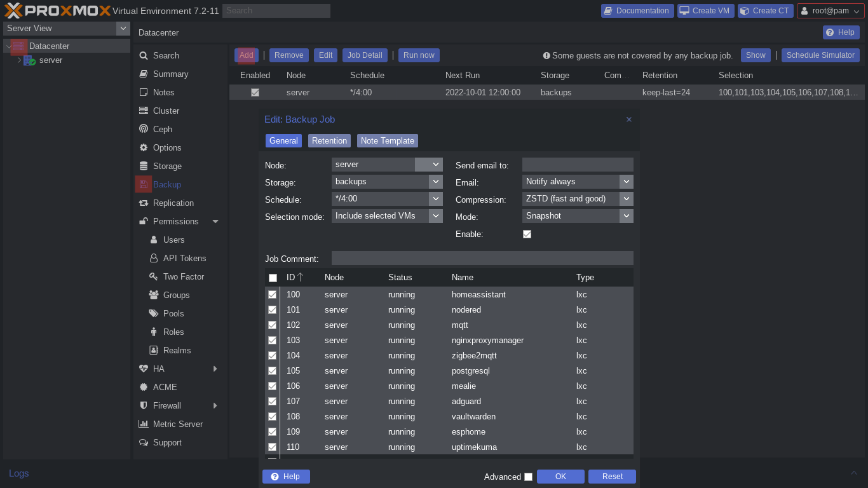Screen dimensions: 868x488
Task: Open the Server View selector dropdown
Action: point(123,28)
